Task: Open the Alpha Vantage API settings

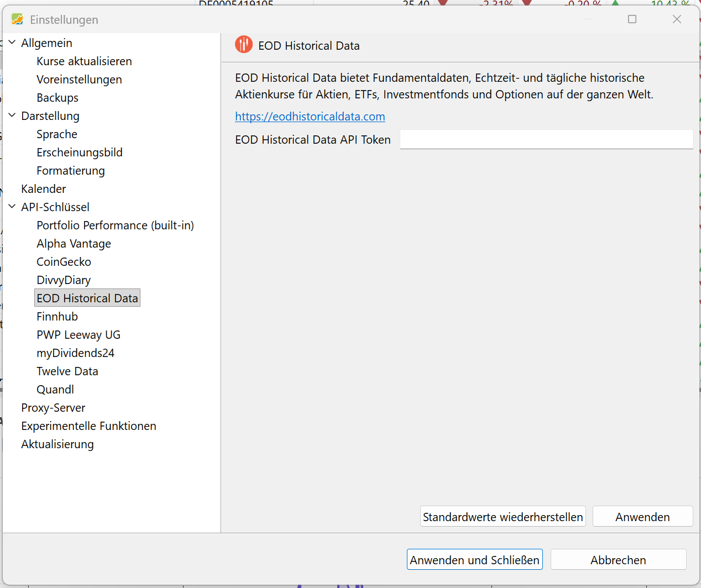Action: coord(74,244)
